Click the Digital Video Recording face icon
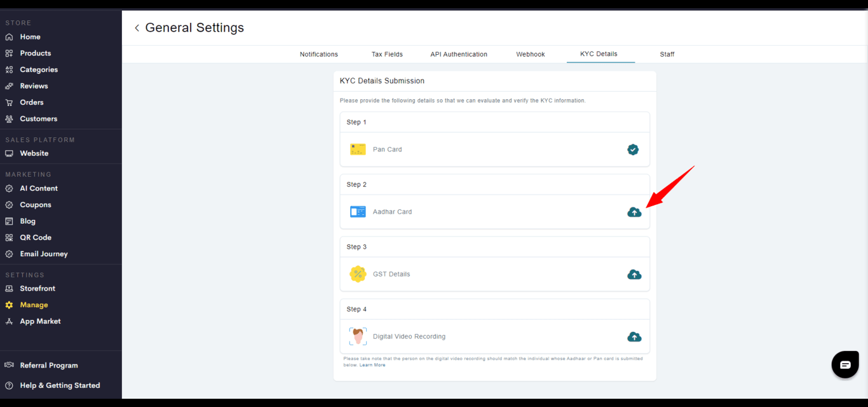This screenshot has height=407, width=868. point(358,336)
